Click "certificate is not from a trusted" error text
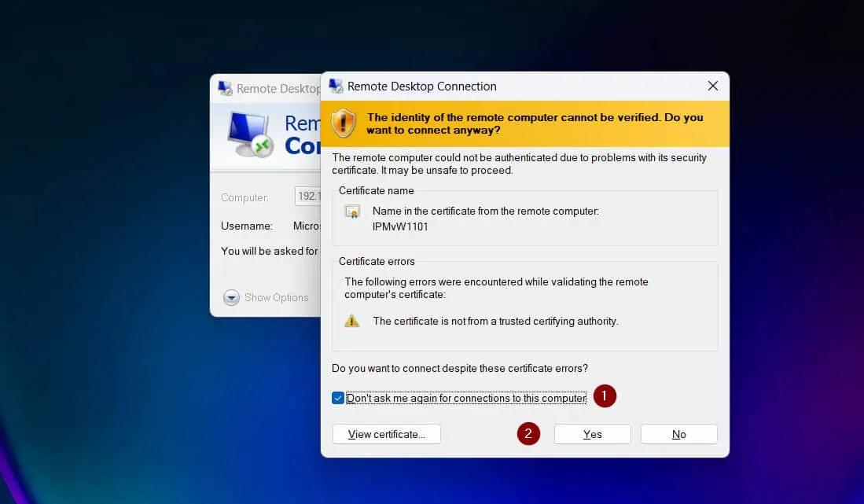 tap(495, 321)
